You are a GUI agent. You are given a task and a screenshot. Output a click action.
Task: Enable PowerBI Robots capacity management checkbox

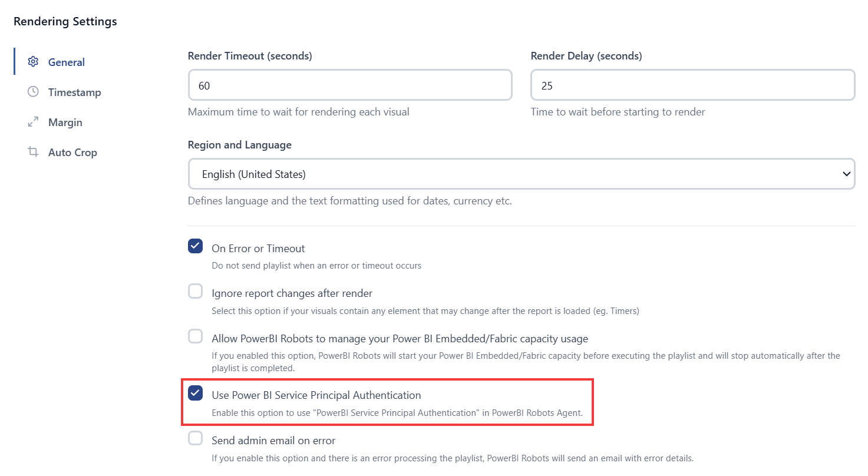[x=196, y=336]
